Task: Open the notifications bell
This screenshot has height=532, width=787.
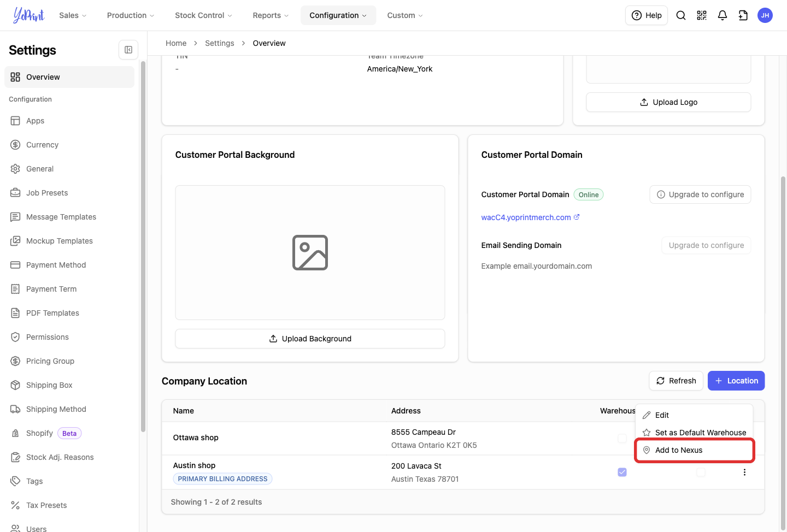Action: tap(723, 15)
